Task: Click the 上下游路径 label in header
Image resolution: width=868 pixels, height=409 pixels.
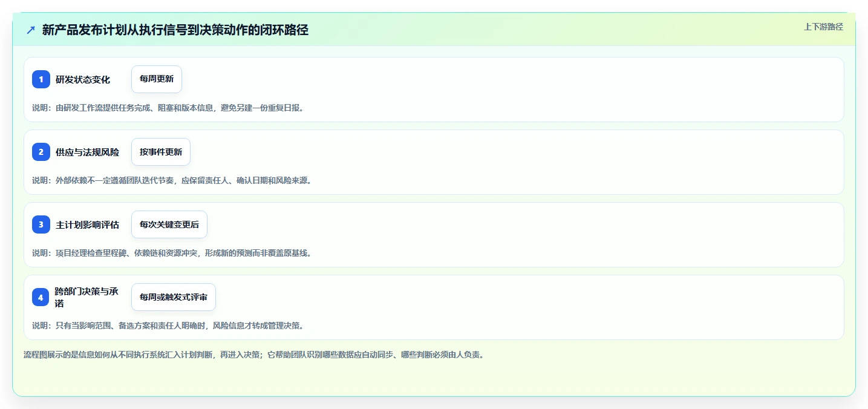Action: pos(823,27)
